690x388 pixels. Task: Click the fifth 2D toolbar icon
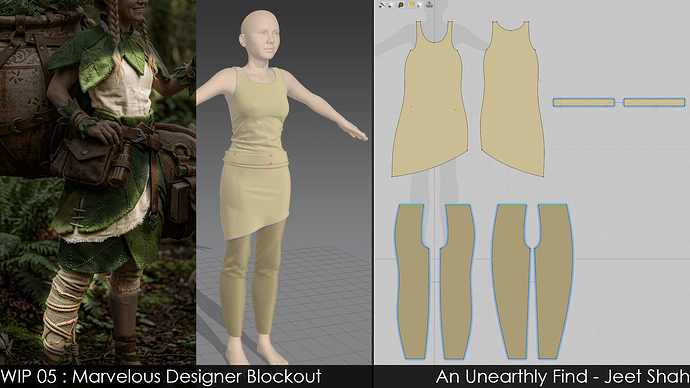(420, 4)
